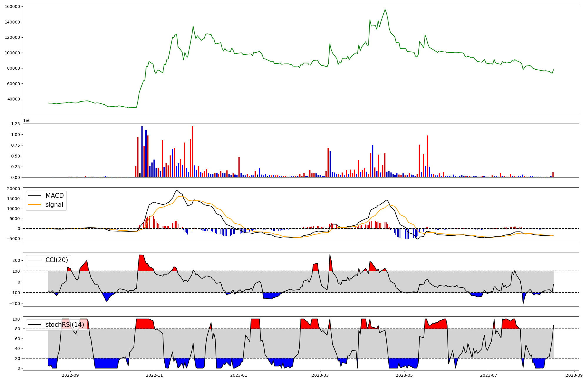Click the 2023-03 date tick label
The height and width of the screenshot is (382, 588).
(320, 375)
